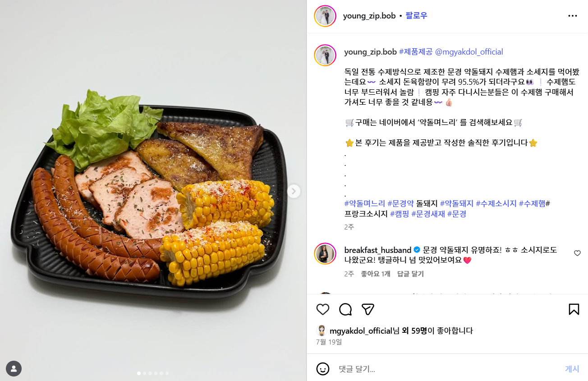Reply to the comment with 답글 달기
Image resolution: width=588 pixels, height=381 pixels.
coord(410,274)
